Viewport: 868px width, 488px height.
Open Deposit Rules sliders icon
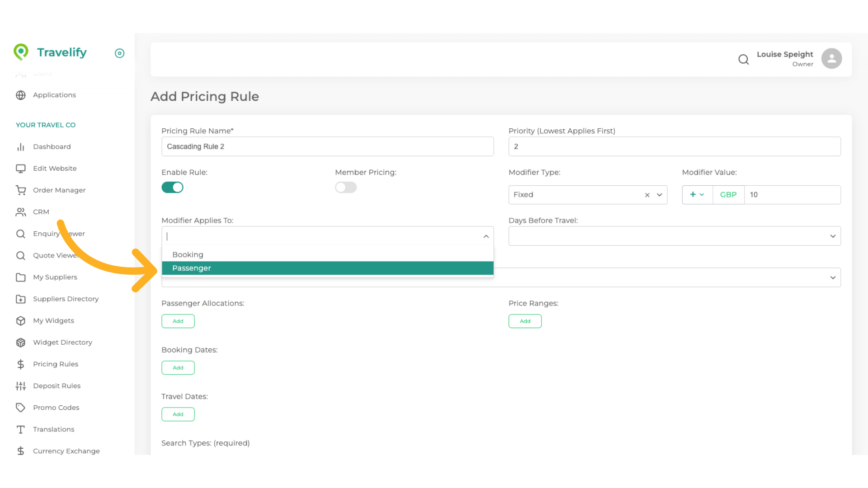(21, 386)
